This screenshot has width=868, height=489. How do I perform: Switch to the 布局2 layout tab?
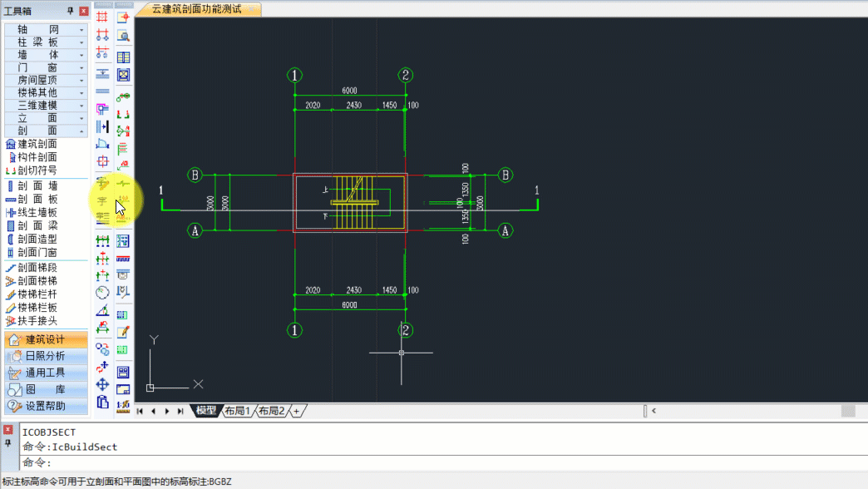click(271, 411)
